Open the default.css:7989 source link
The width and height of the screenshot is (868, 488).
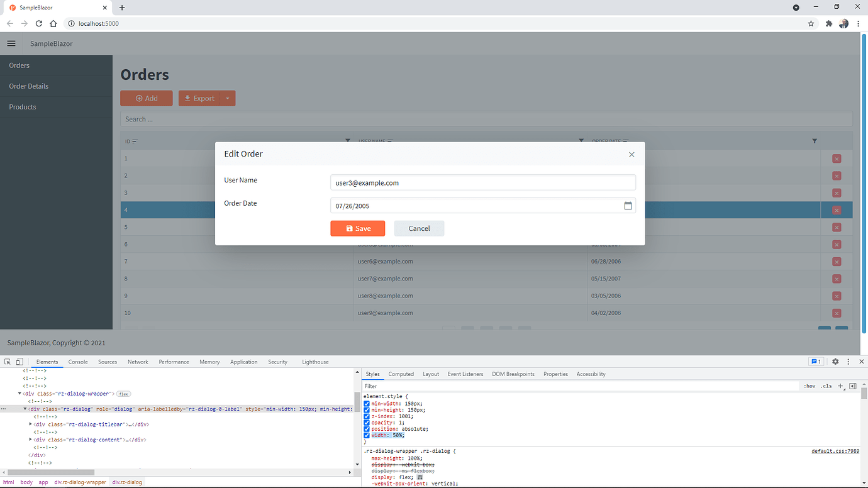(x=835, y=451)
